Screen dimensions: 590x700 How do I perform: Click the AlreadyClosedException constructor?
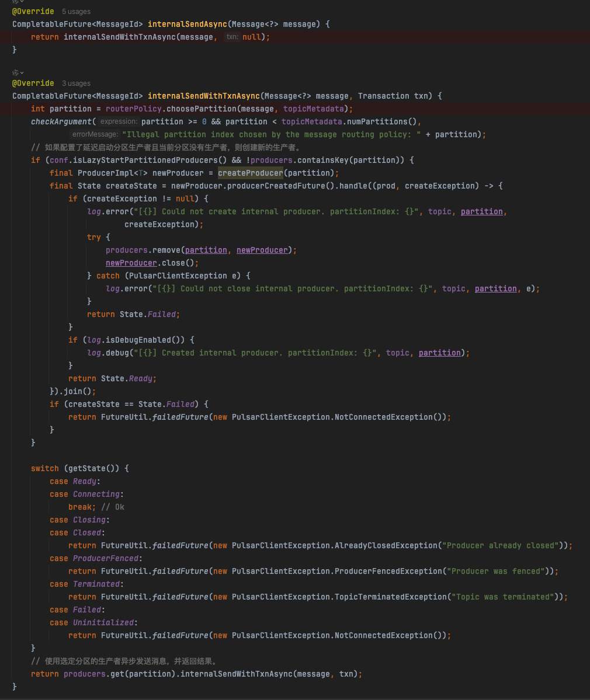(x=386, y=546)
